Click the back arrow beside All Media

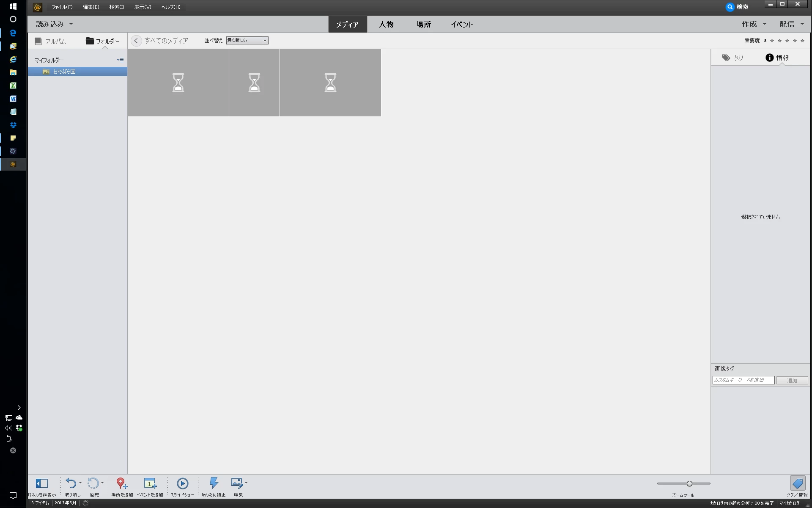(x=136, y=41)
